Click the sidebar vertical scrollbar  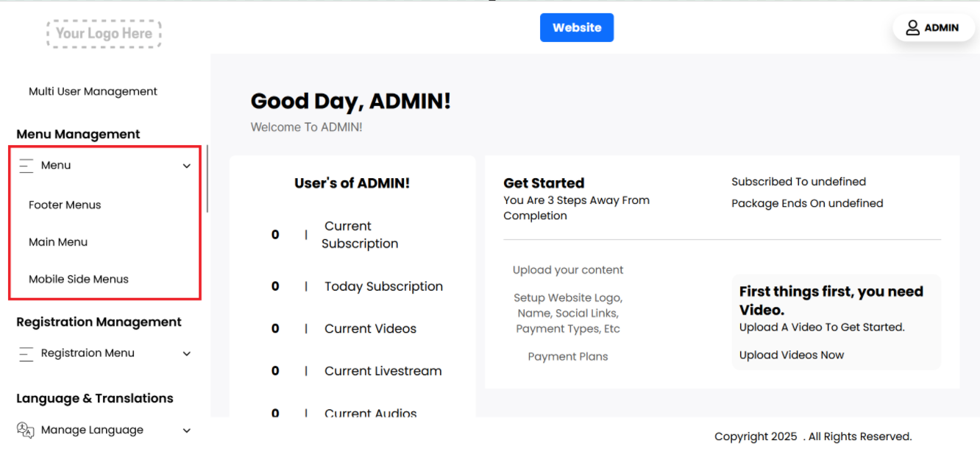point(207,179)
